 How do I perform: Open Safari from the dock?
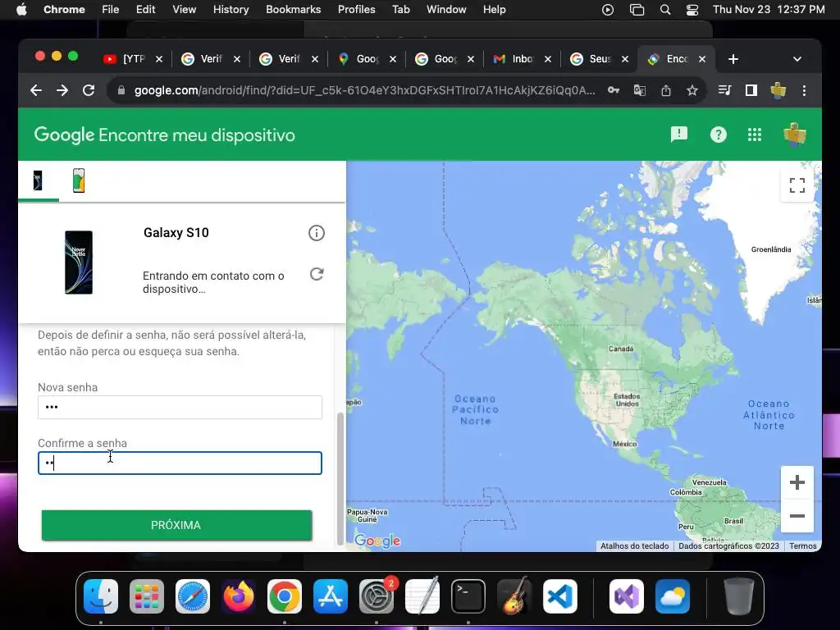(x=193, y=596)
